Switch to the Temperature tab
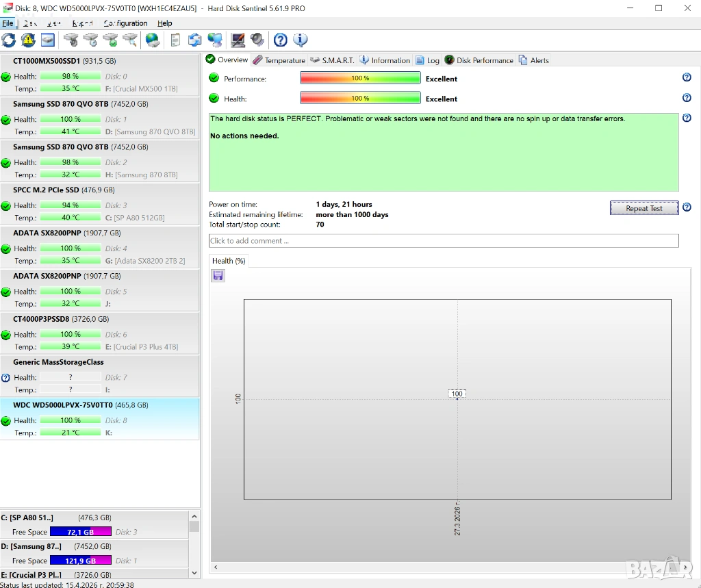 click(279, 60)
